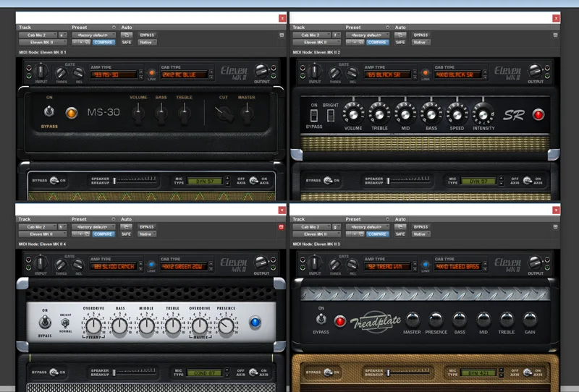Click SAFE button in SL100 Crunch window
This screenshot has width=579, height=392.
pyautogui.click(x=126, y=234)
